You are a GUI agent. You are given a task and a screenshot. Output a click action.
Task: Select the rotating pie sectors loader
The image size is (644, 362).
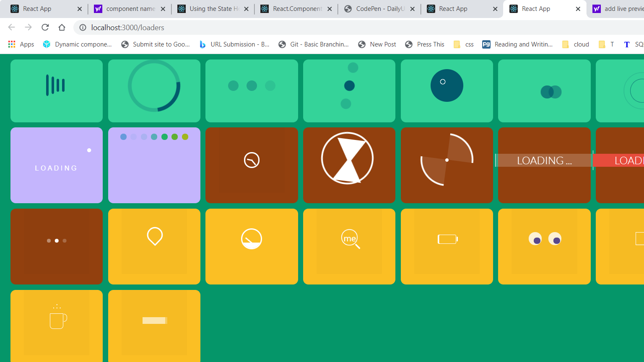tap(447, 160)
